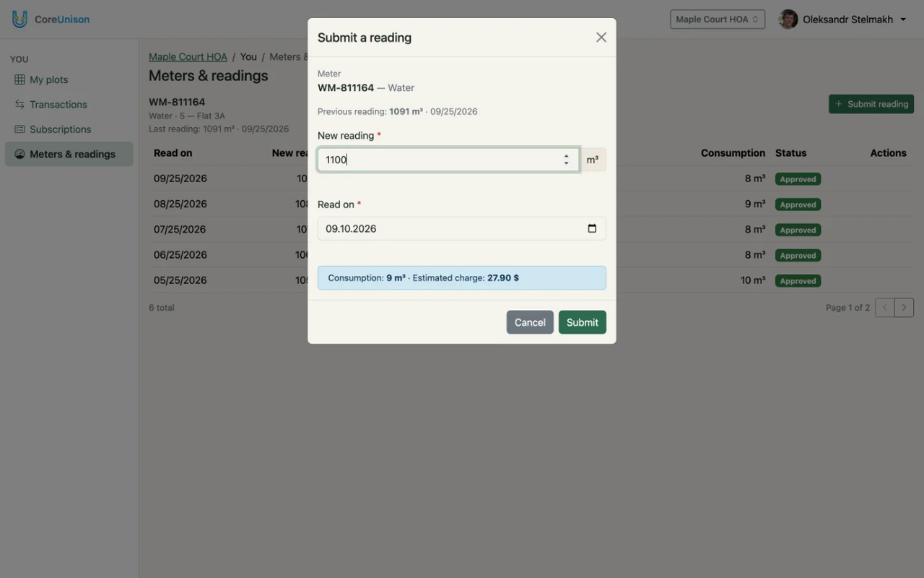Click the WM-811164 meter title on page
This screenshot has width=924, height=578.
pos(177,102)
